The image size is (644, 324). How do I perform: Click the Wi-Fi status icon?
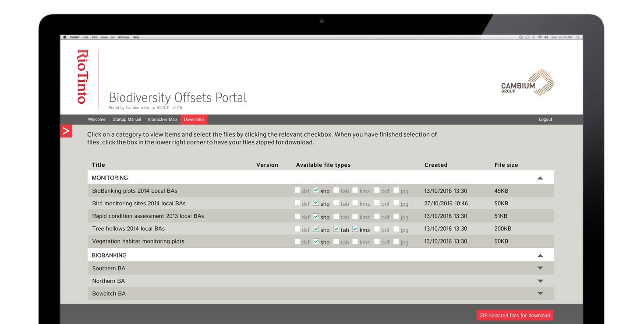click(540, 37)
